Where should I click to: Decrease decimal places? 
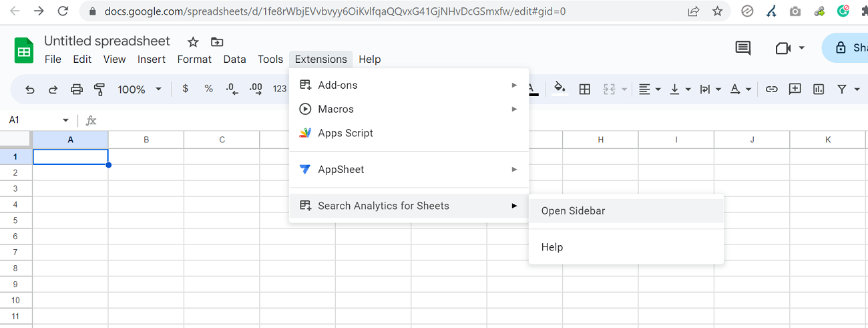coord(232,89)
